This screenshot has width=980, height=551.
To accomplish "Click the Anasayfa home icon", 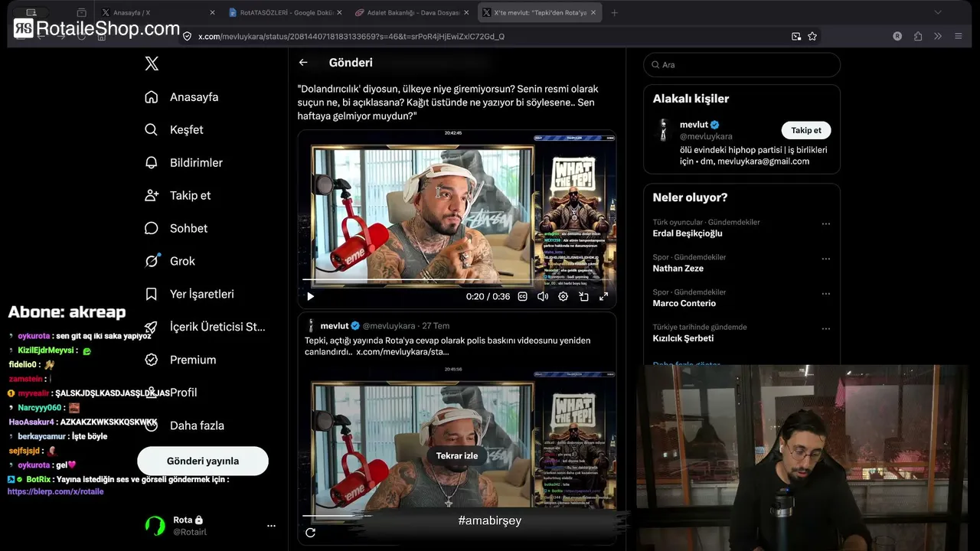I will click(152, 97).
